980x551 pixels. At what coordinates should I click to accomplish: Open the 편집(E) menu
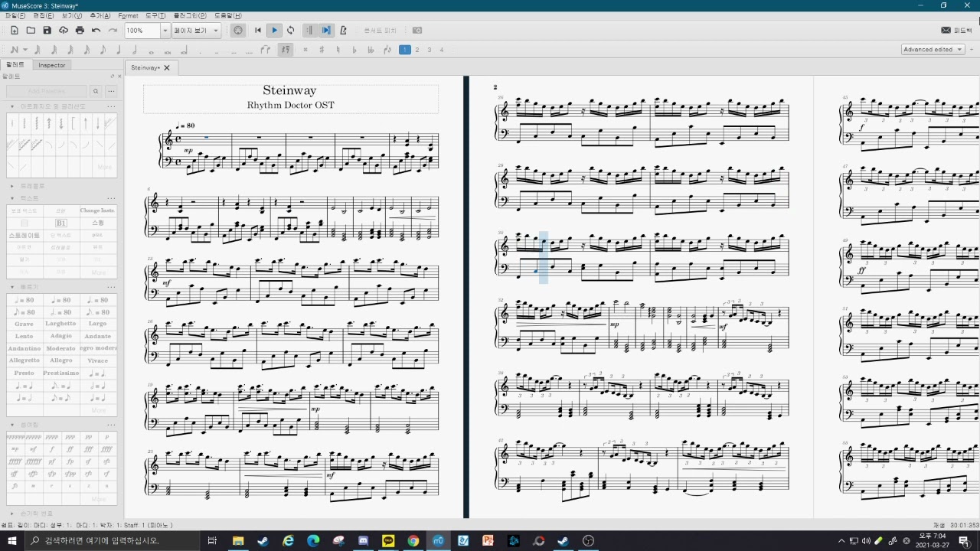pyautogui.click(x=44, y=15)
